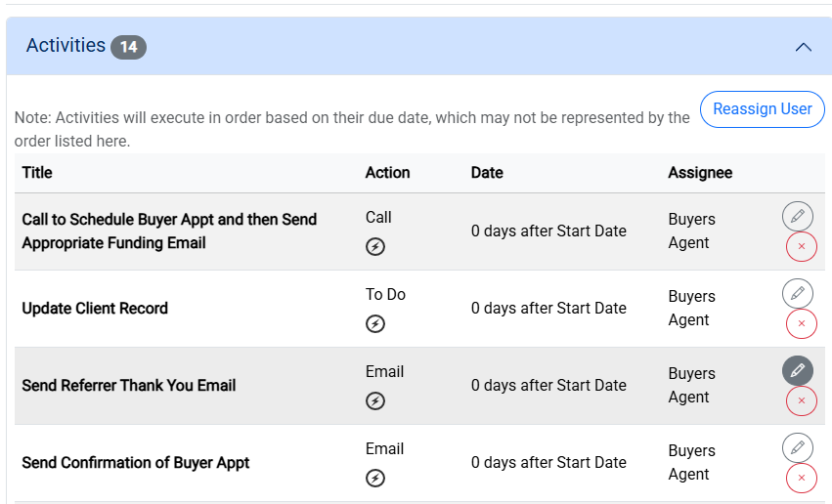This screenshot has width=832, height=504.
Task: Click the Reassign User button
Action: click(x=762, y=109)
